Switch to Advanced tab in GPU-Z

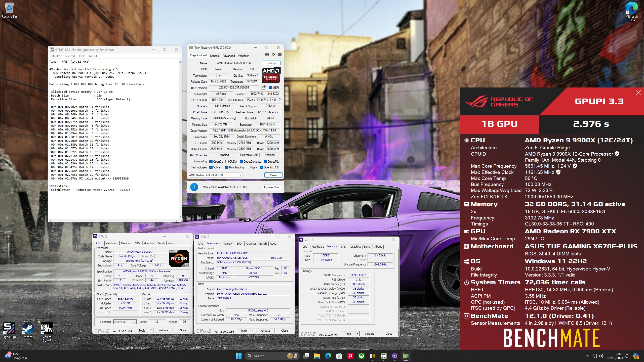tap(229, 56)
